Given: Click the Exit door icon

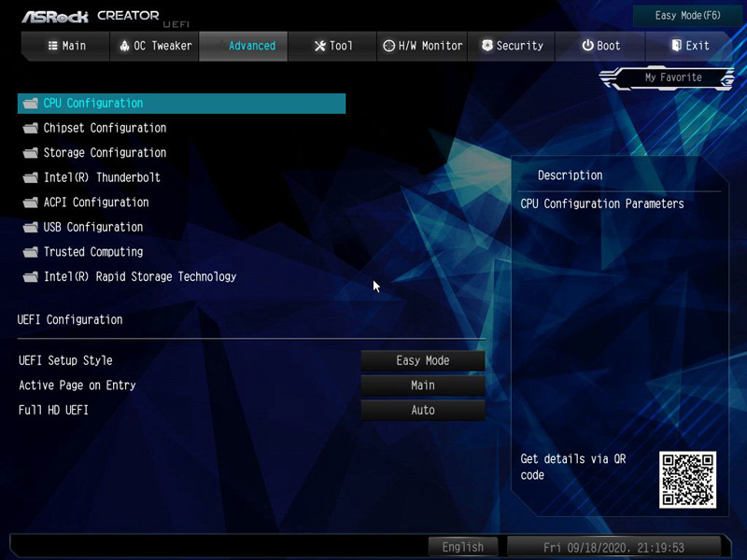Looking at the screenshot, I should pyautogui.click(x=676, y=46).
